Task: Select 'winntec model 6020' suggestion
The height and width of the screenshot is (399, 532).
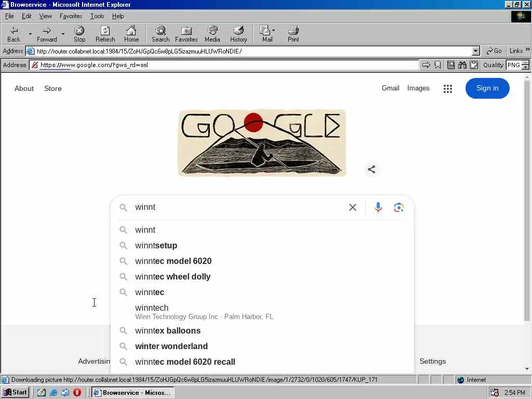Action: [x=262, y=261]
